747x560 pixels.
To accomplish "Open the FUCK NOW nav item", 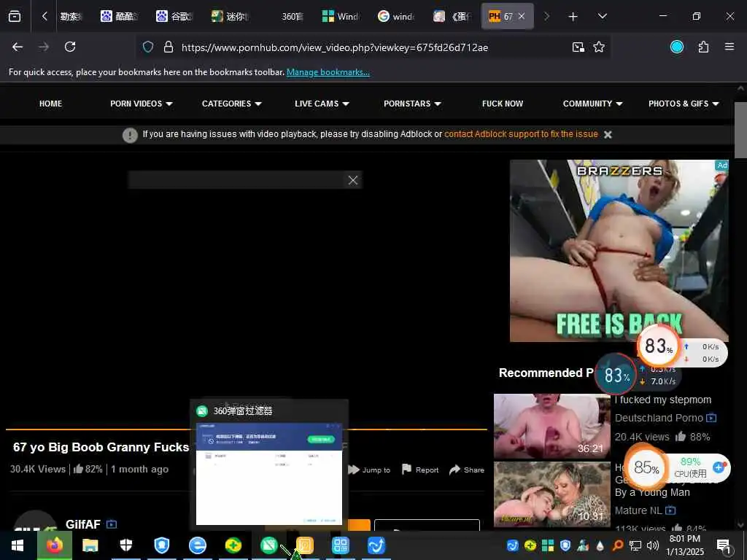I will (503, 104).
